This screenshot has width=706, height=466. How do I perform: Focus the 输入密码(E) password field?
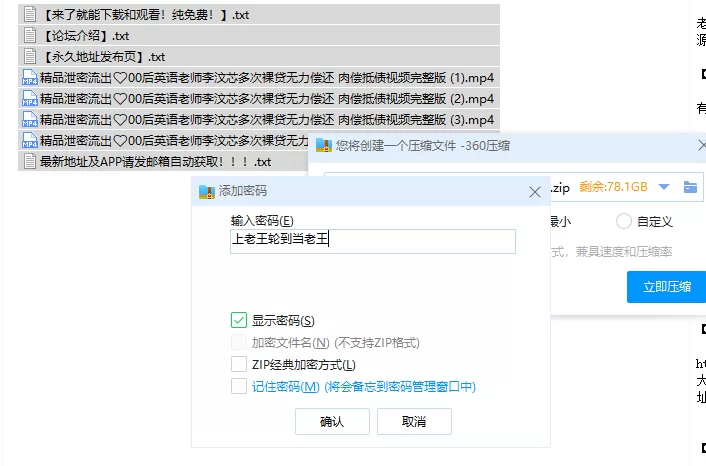(373, 241)
